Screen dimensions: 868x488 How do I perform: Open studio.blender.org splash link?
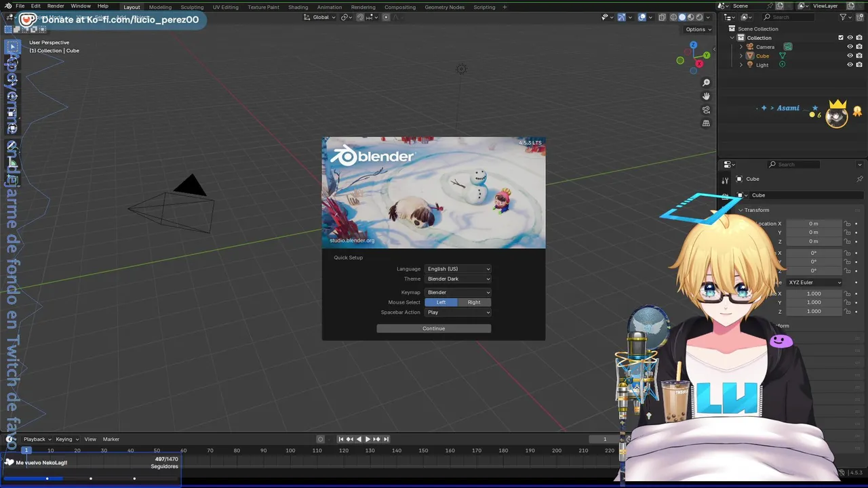[x=352, y=240]
